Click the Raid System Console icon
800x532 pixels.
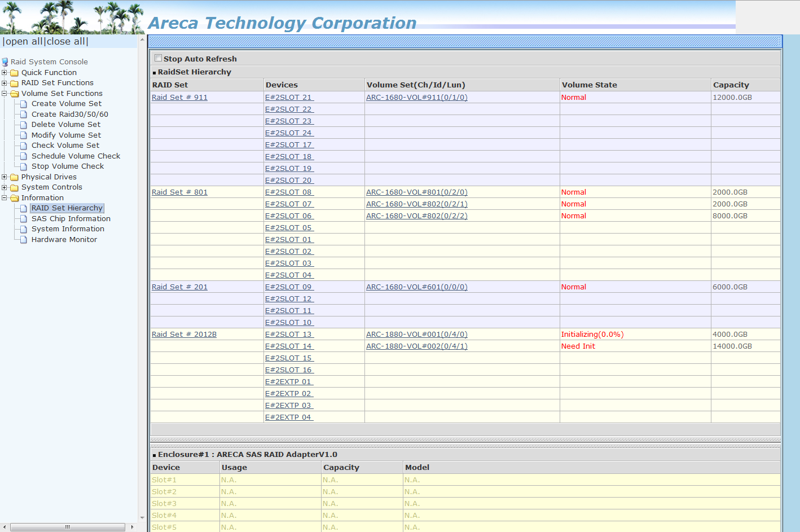(x=5, y=62)
